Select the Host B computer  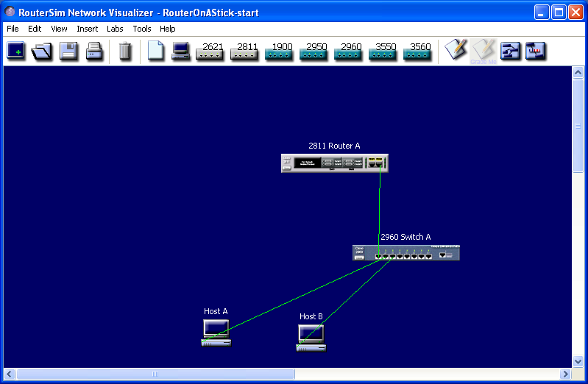pyautogui.click(x=311, y=338)
